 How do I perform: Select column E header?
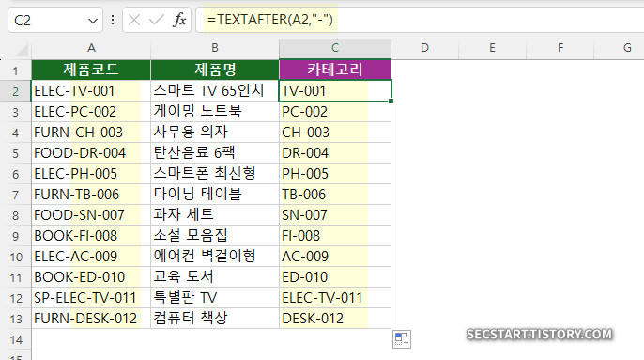(x=492, y=48)
